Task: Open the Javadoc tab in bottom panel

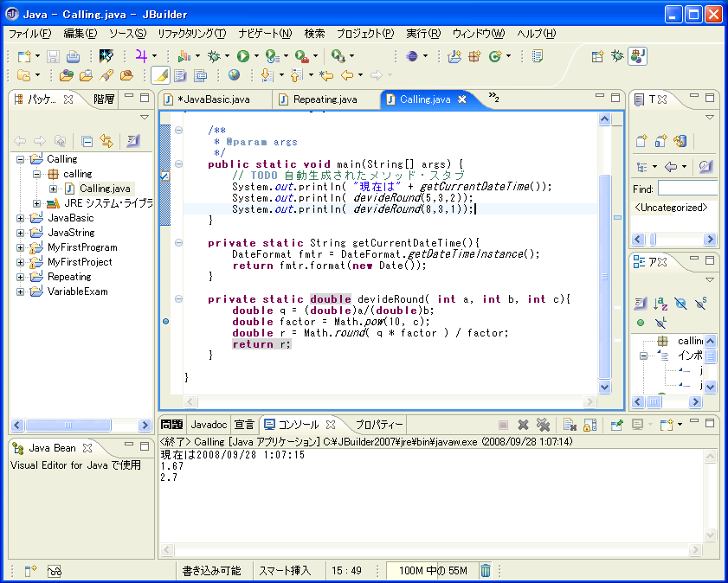Action: pos(209,425)
